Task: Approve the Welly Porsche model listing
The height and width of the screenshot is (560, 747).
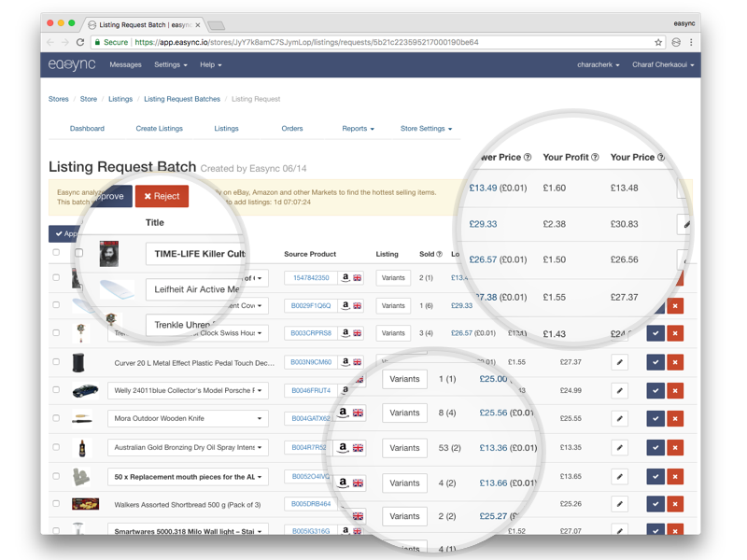Action: pyautogui.click(x=655, y=391)
